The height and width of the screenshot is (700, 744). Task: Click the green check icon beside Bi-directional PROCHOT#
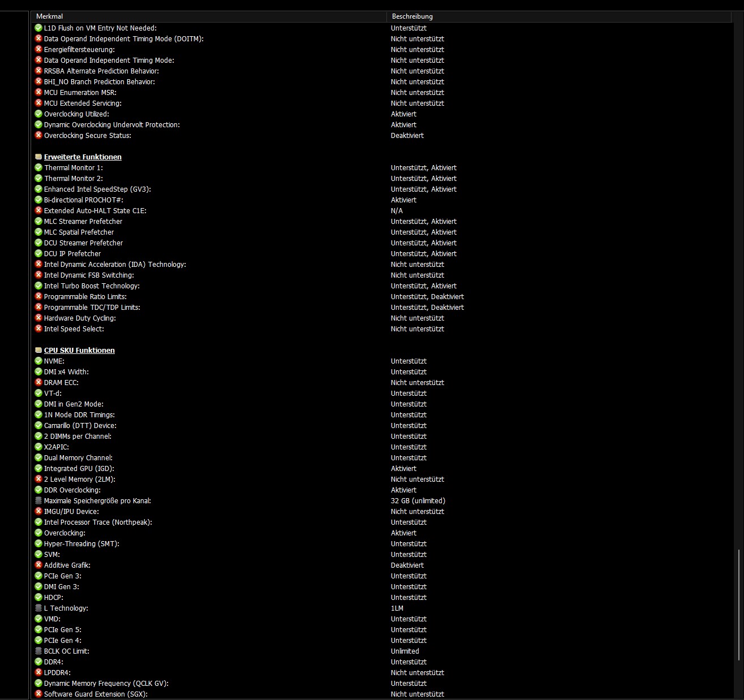(x=38, y=200)
